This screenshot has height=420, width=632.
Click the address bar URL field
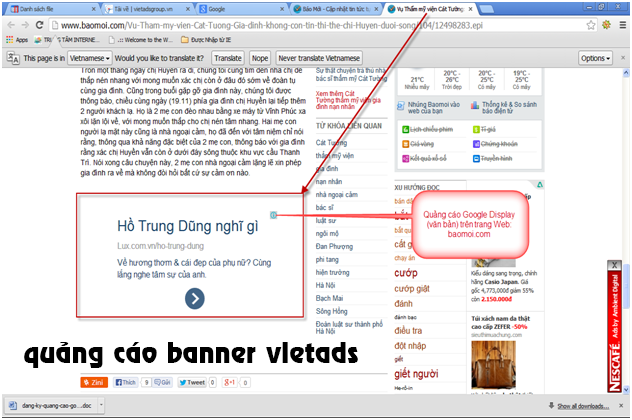pyautogui.click(x=317, y=25)
